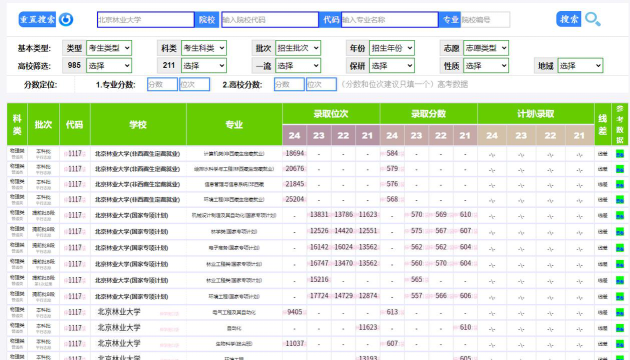Click 线差 link in the 18694 row
Viewport: 630px width, 360px height.
(x=603, y=153)
